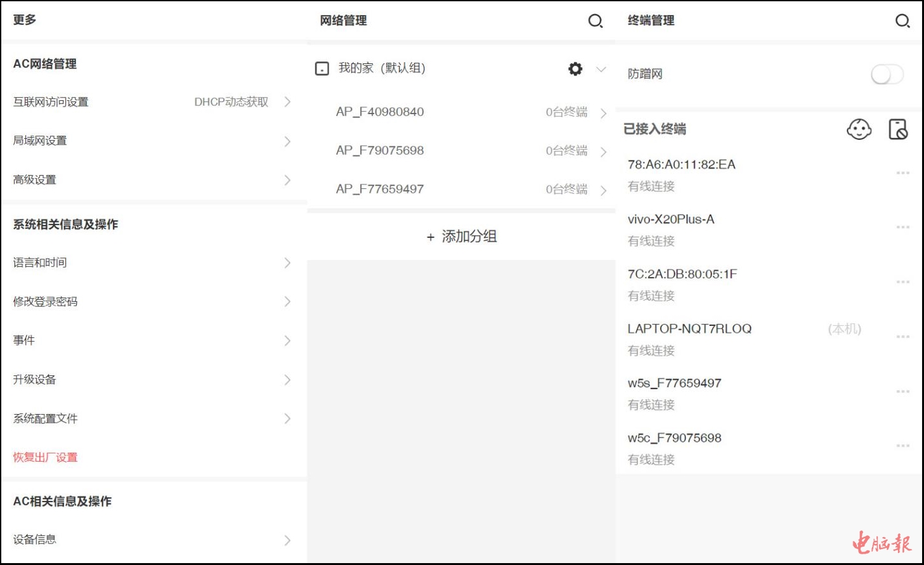
Task: Click the blocked device icon beside 已接入终端
Action: click(897, 129)
